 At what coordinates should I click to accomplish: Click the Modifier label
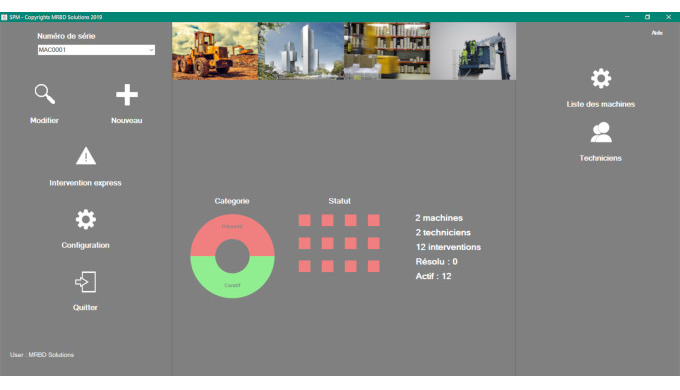click(44, 121)
